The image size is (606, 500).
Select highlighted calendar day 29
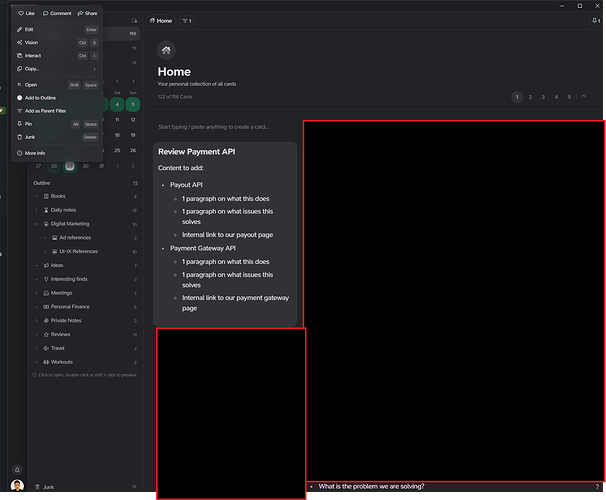pos(70,166)
